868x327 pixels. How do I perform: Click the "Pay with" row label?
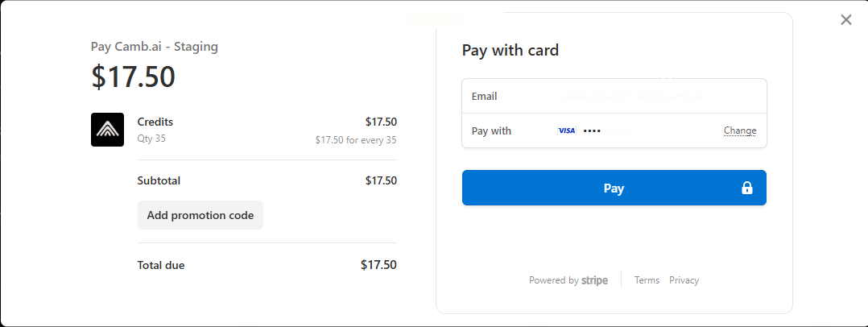pyautogui.click(x=491, y=130)
